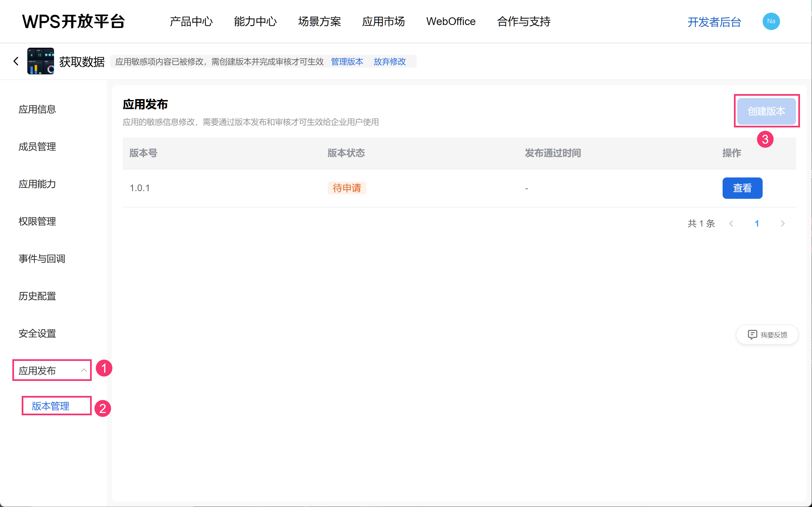Viewport: 812px width, 507px height.
Task: Click the back arrow icon
Action: click(16, 61)
